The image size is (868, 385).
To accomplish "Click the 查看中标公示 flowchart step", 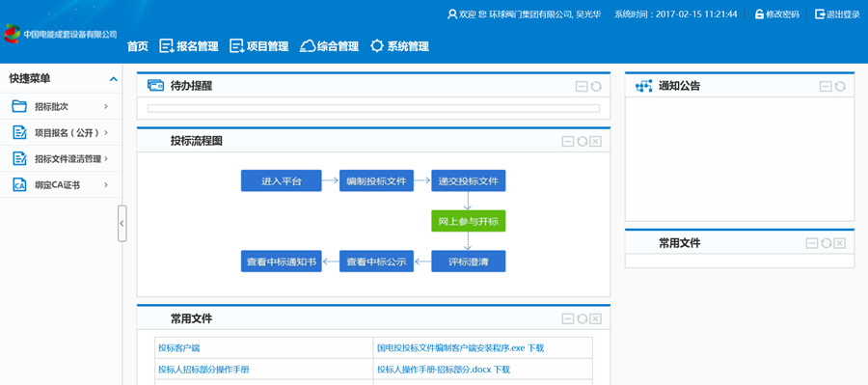I will coord(376,261).
